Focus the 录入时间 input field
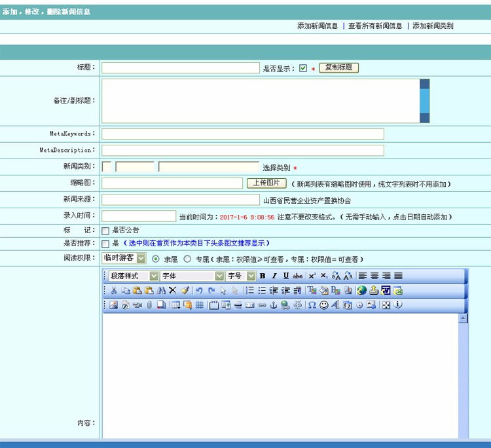 (x=139, y=216)
